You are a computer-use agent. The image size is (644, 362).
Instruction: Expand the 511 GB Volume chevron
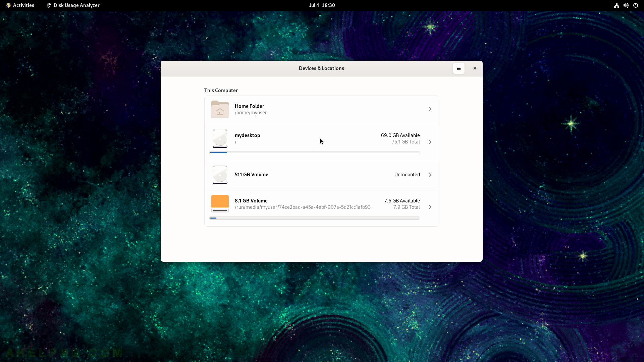point(430,175)
